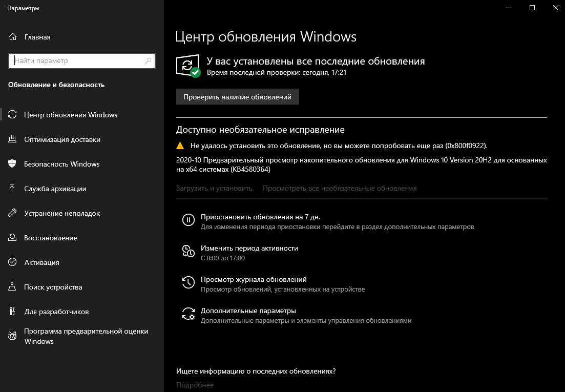
Task: Click the Find my device icon
Action: (x=12, y=287)
